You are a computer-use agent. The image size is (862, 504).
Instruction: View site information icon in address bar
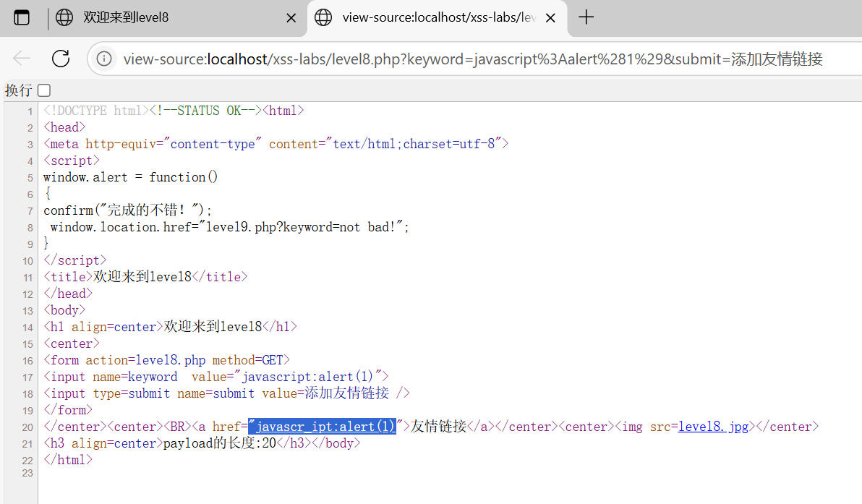point(104,59)
